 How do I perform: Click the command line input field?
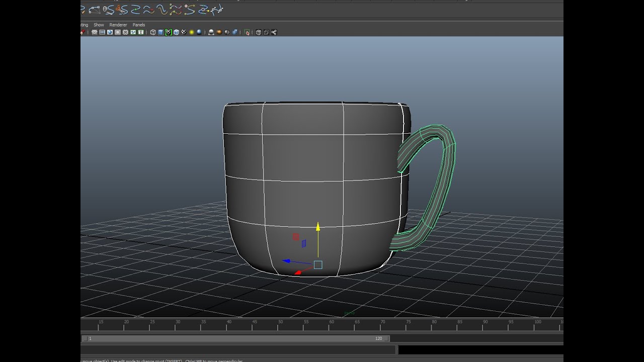(238, 349)
